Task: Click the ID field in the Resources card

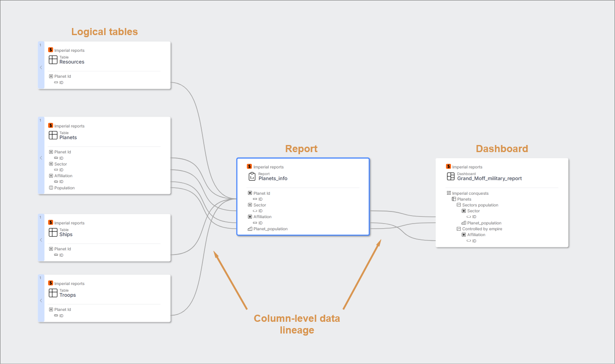Action: pos(61,83)
